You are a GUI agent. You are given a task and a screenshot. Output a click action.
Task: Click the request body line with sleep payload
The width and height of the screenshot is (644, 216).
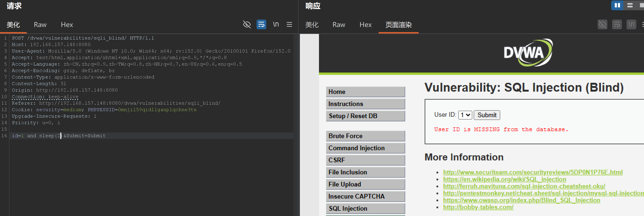point(59,136)
